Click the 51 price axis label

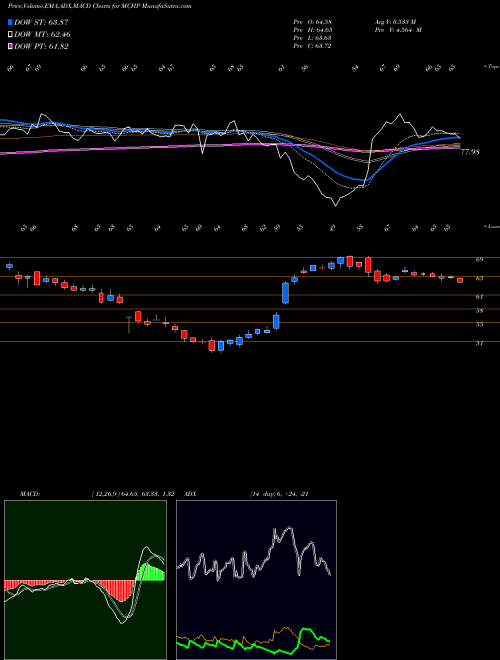pyautogui.click(x=479, y=343)
